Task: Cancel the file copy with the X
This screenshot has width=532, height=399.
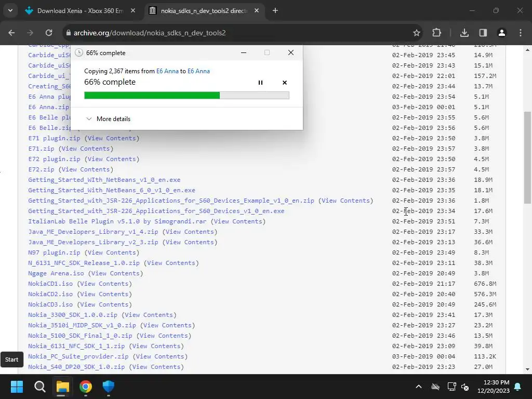Action: tap(284, 83)
